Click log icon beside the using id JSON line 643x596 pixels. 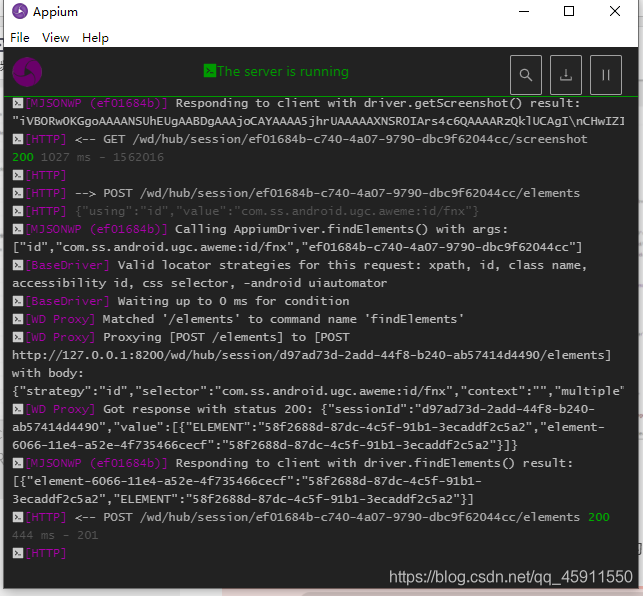(x=18, y=211)
